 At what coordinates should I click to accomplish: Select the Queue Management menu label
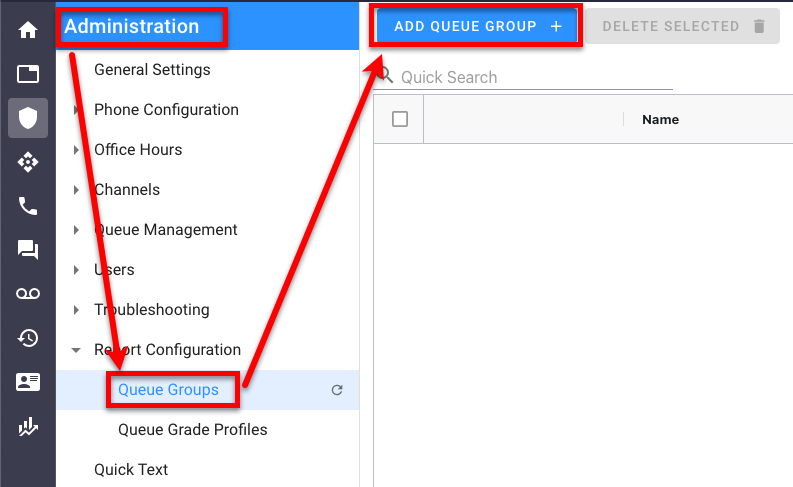click(x=165, y=230)
